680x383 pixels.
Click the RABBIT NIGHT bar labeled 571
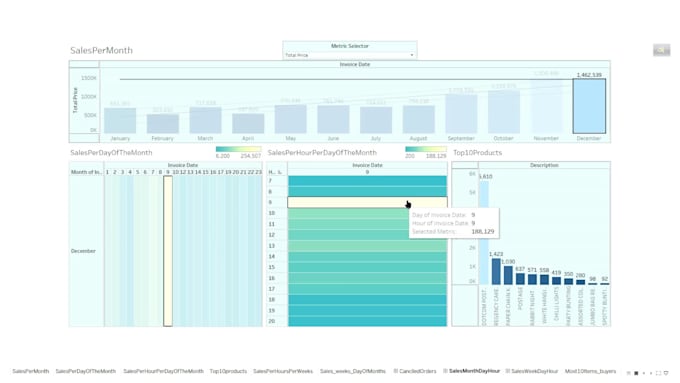pyautogui.click(x=532, y=279)
